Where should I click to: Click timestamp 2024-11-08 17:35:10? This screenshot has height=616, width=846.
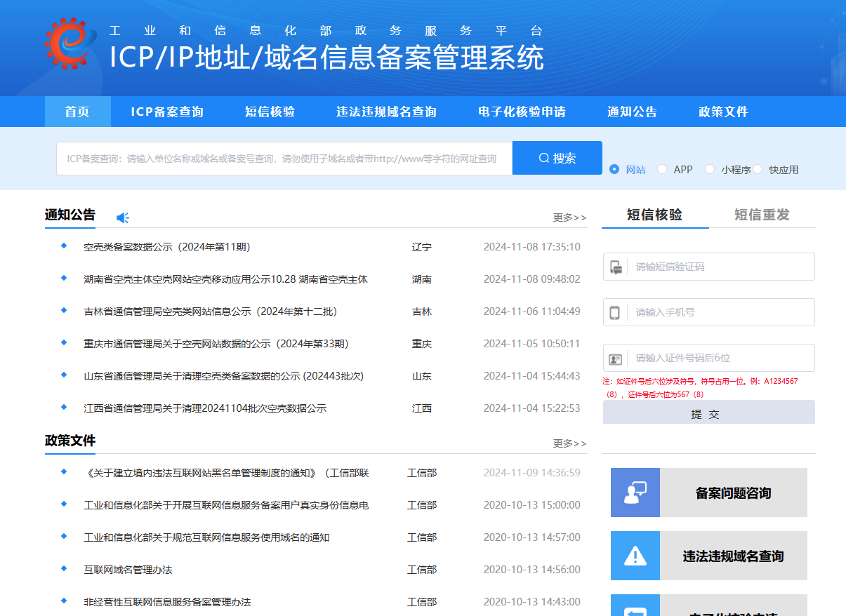(x=532, y=247)
